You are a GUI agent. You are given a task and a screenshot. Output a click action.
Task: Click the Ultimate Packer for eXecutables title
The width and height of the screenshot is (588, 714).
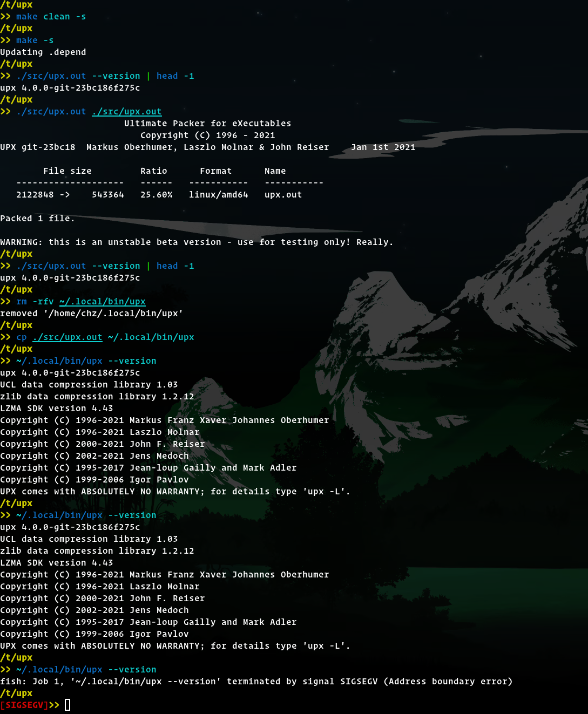tap(207, 123)
